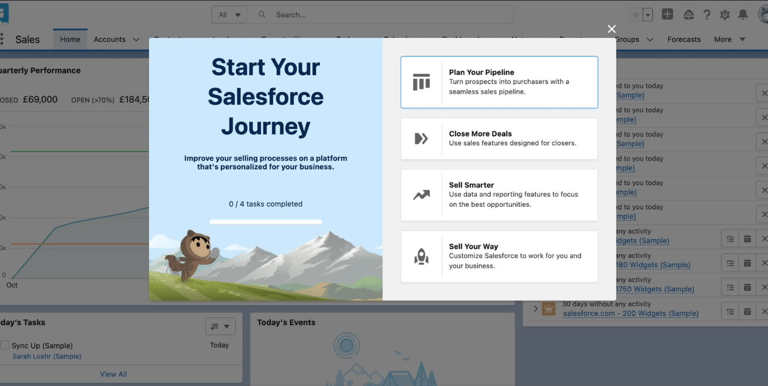
Task: Click new event calendar icon for 200 Widgets row
Action: 747,311
